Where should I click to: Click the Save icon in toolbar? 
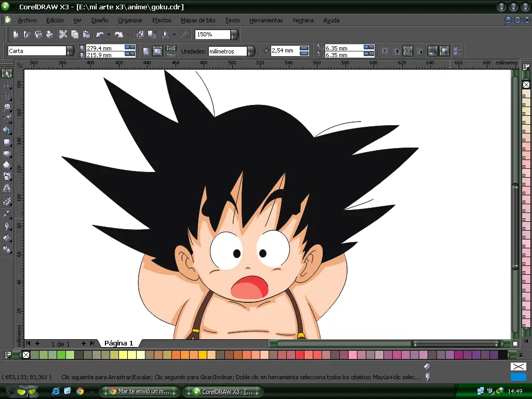[38, 34]
